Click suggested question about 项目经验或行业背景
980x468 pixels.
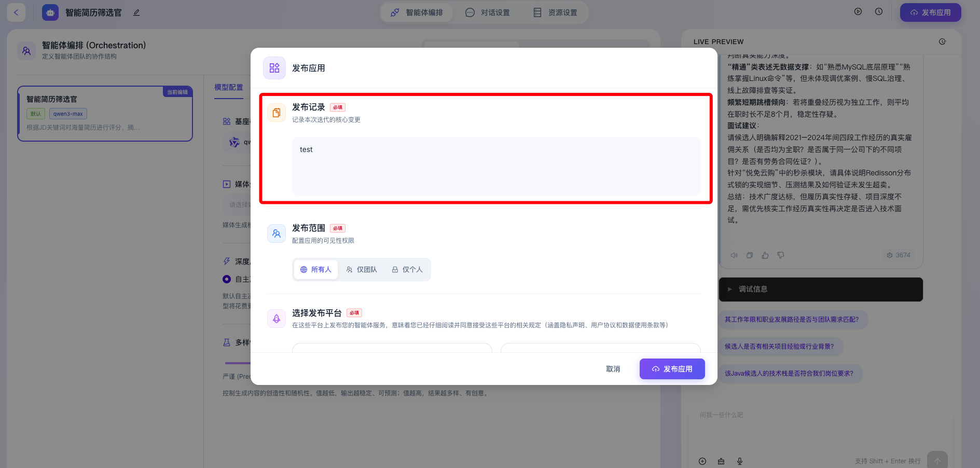click(779, 347)
